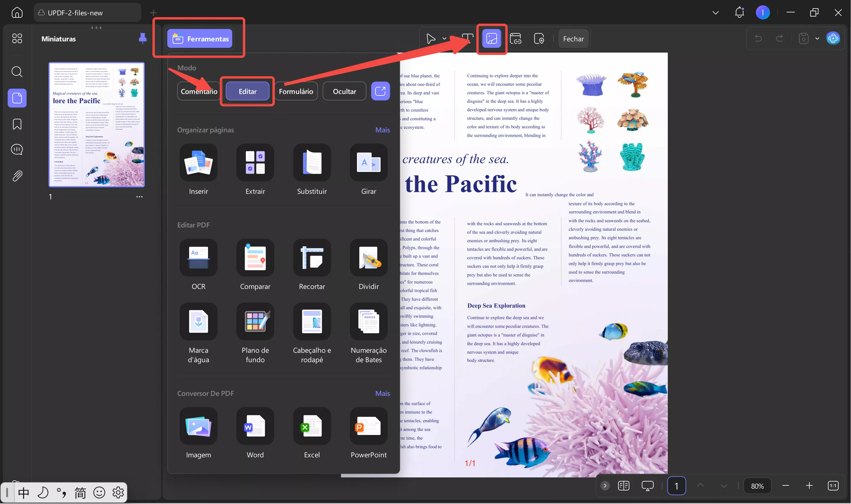Open the OCR tool
The width and height of the screenshot is (851, 504).
[x=198, y=258]
